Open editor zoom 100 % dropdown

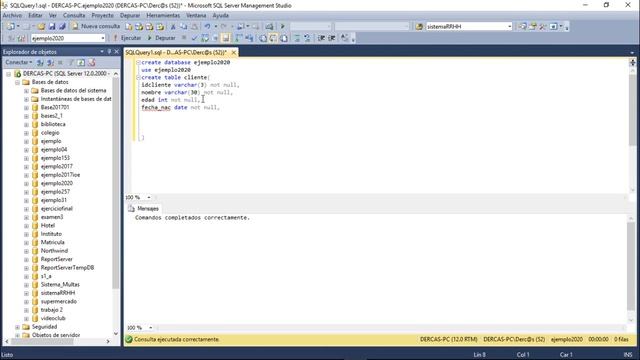click(149, 198)
